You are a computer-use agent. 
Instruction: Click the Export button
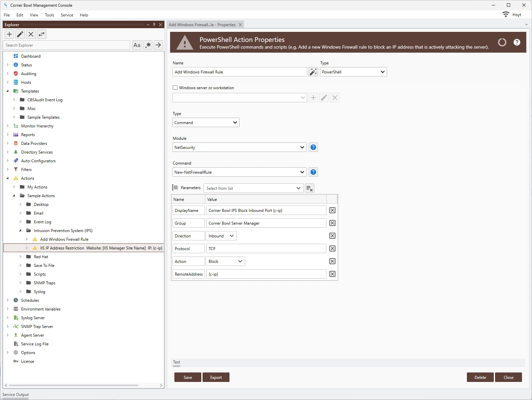216,377
